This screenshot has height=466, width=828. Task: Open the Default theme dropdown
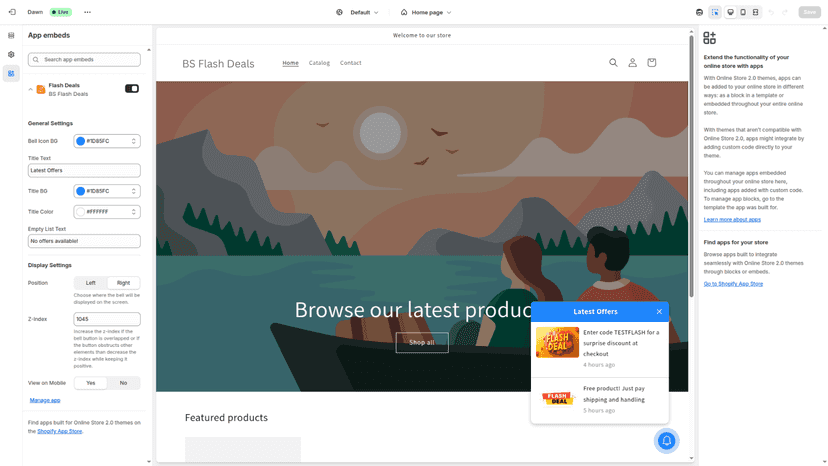coord(357,12)
